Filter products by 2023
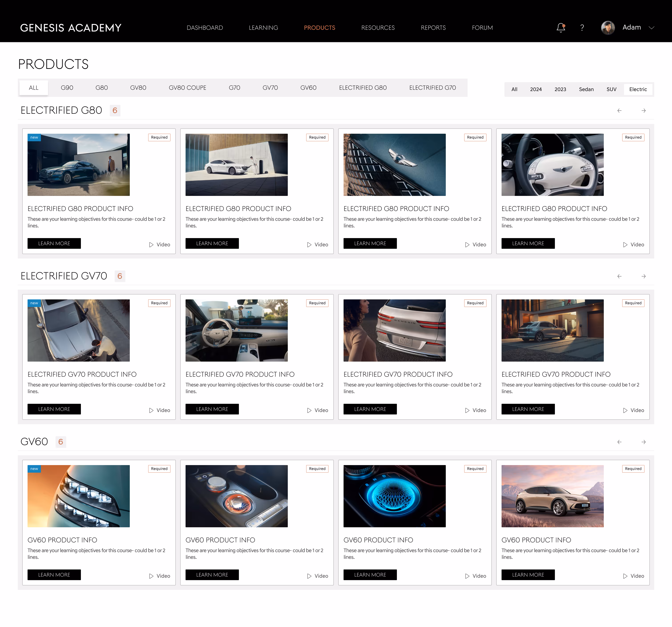 (x=560, y=90)
